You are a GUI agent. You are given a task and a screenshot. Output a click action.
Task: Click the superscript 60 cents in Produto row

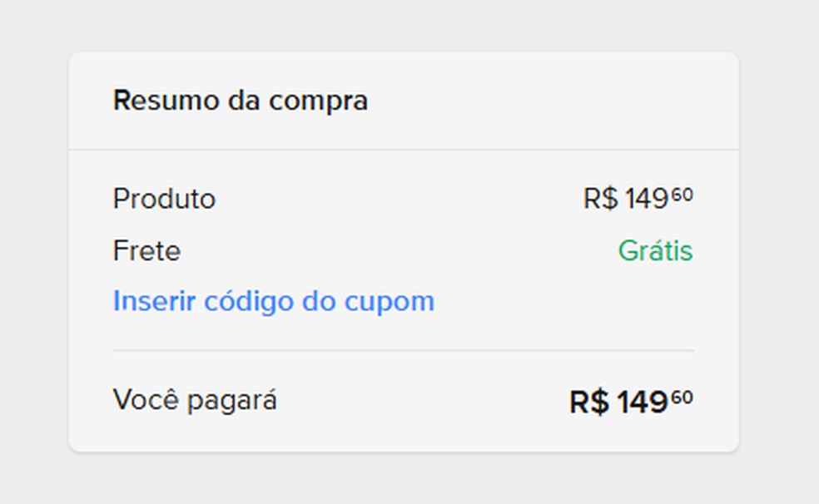click(682, 195)
